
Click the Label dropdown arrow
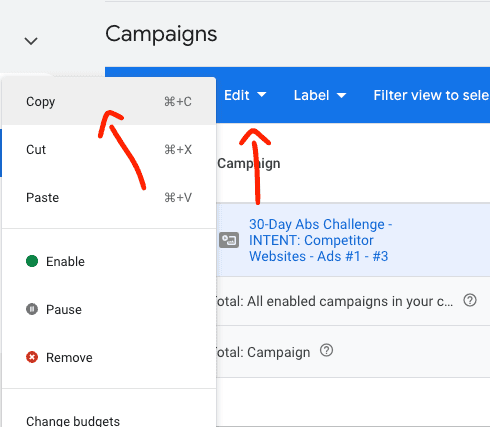point(342,96)
